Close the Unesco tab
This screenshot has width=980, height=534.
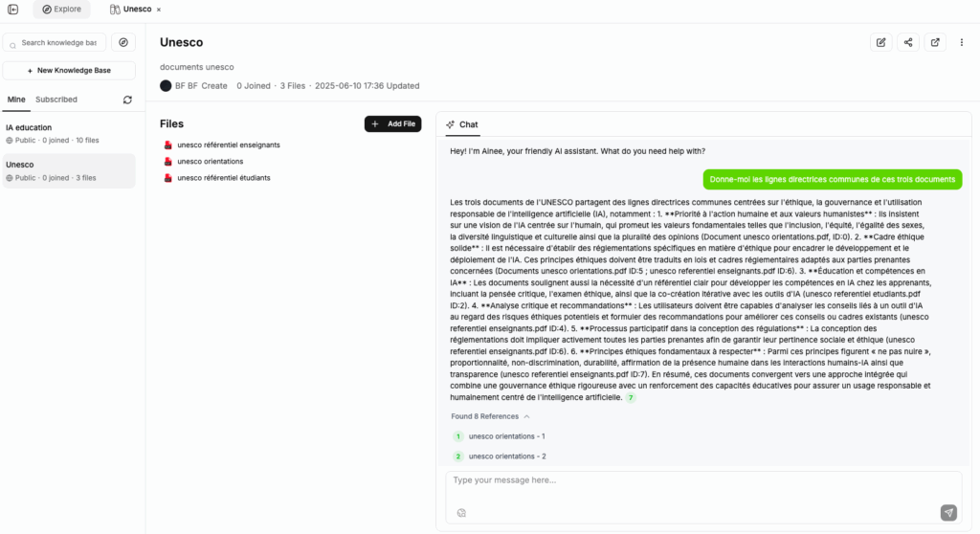point(159,10)
